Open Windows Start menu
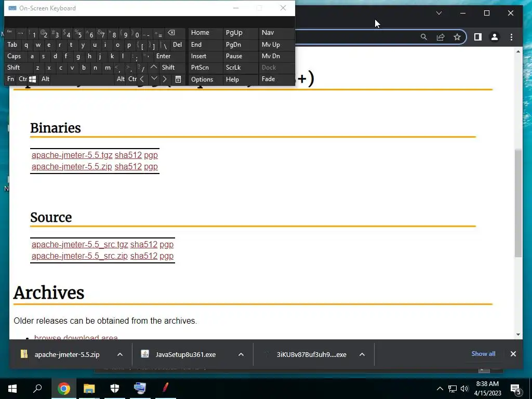Image resolution: width=532 pixels, height=399 pixels. pos(12,389)
